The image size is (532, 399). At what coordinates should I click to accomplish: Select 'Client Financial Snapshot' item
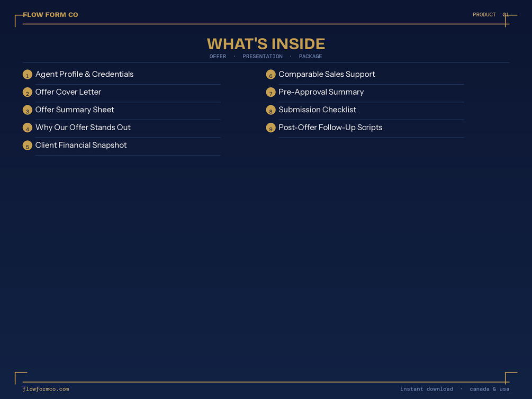coord(81,145)
